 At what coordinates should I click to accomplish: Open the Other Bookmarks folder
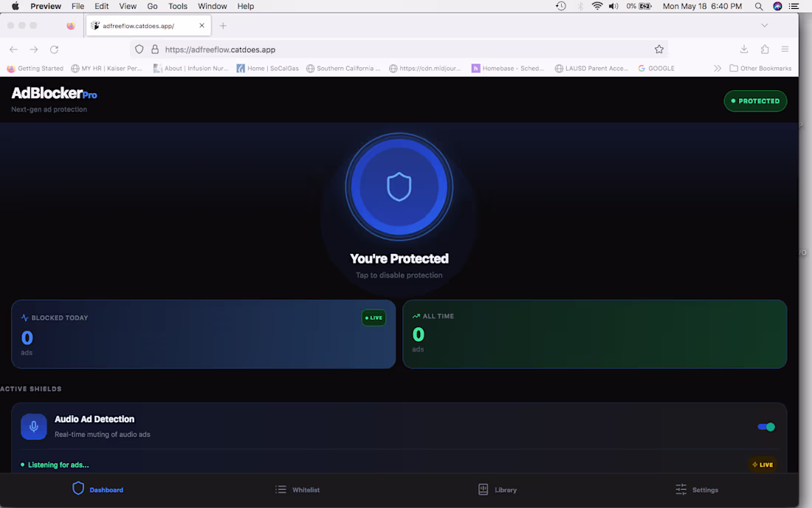point(760,69)
